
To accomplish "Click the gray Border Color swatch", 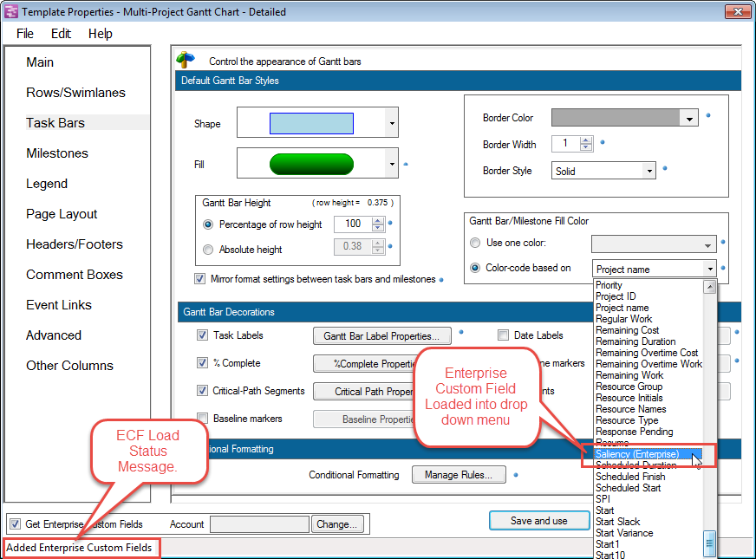I will (x=616, y=118).
